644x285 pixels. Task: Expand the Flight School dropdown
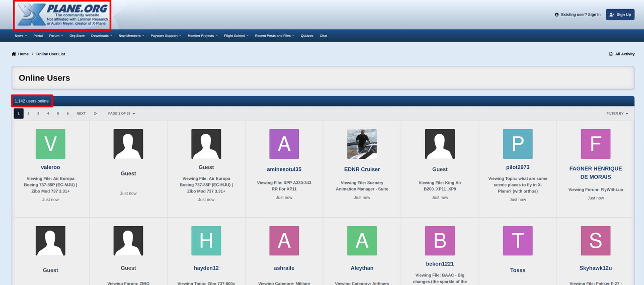click(236, 36)
